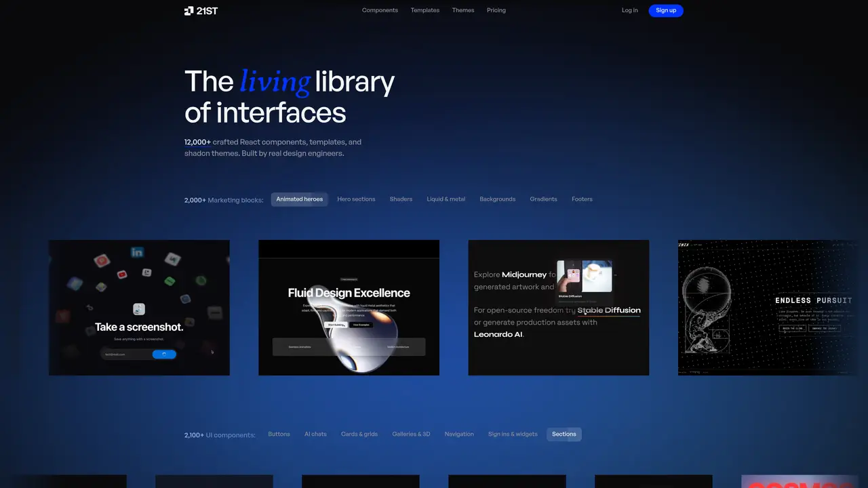Select the Shaders category tab
The image size is (868, 488).
pyautogui.click(x=401, y=199)
